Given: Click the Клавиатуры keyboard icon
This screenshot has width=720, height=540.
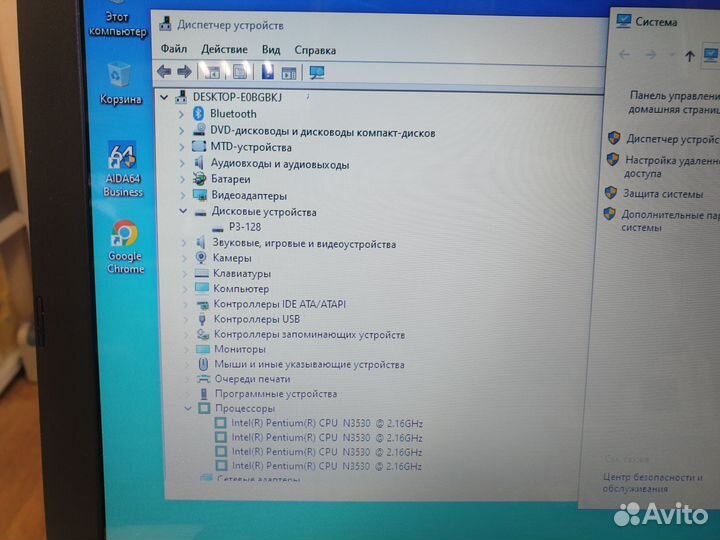Looking at the screenshot, I should [202, 273].
